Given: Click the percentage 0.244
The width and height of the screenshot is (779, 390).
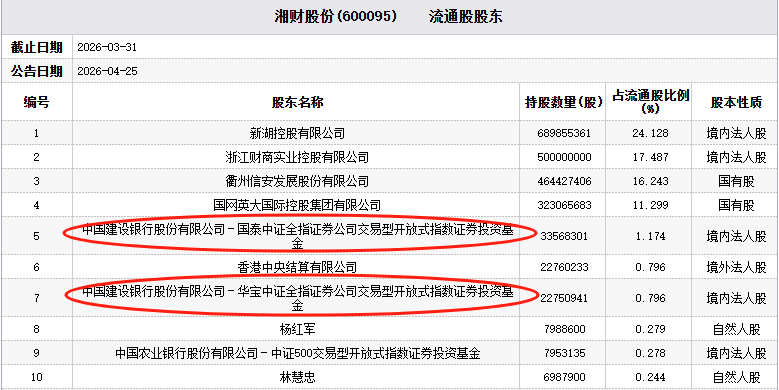Looking at the screenshot, I should pyautogui.click(x=650, y=378).
